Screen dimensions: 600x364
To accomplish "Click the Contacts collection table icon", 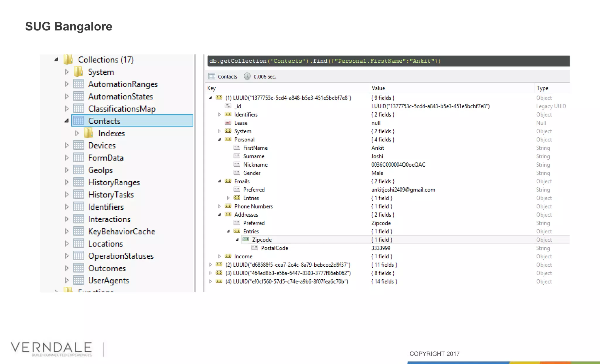I will (x=79, y=121).
